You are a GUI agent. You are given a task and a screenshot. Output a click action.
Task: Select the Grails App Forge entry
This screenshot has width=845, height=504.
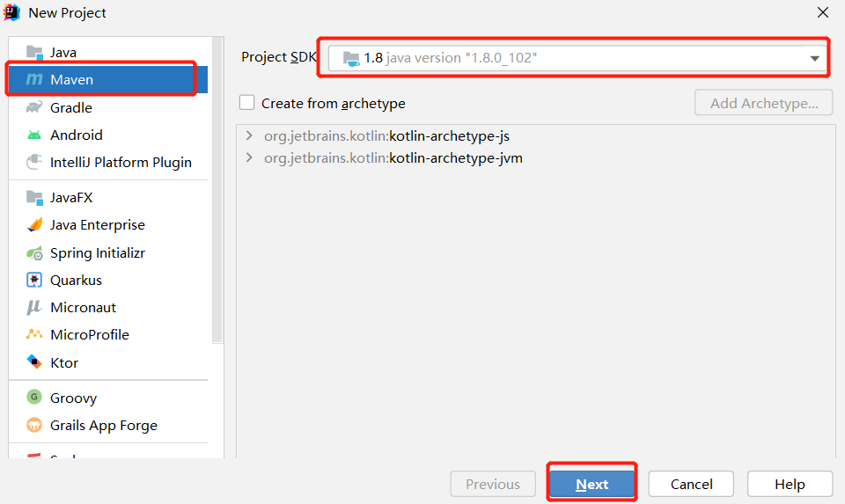(108, 425)
